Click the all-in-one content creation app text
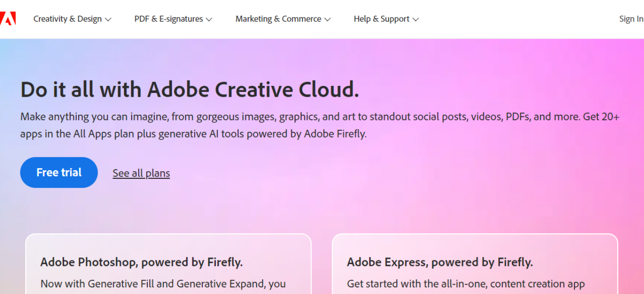The height and width of the screenshot is (294, 644). tap(465, 284)
